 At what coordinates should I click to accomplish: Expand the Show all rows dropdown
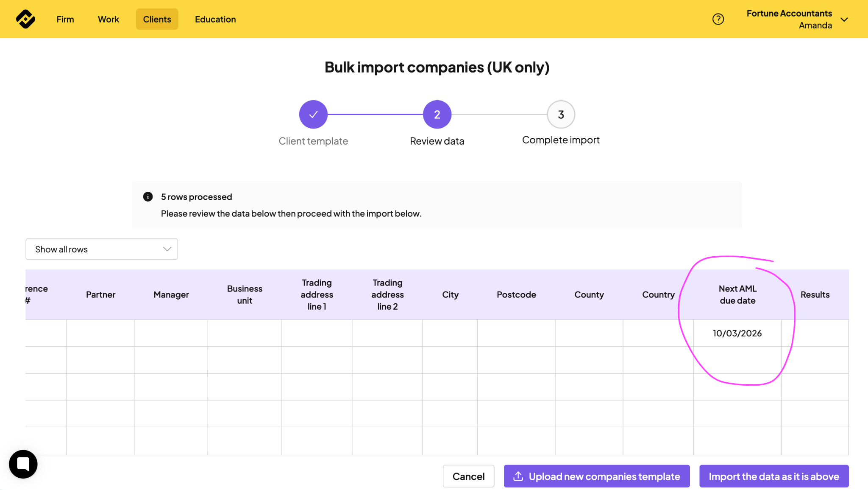(102, 249)
